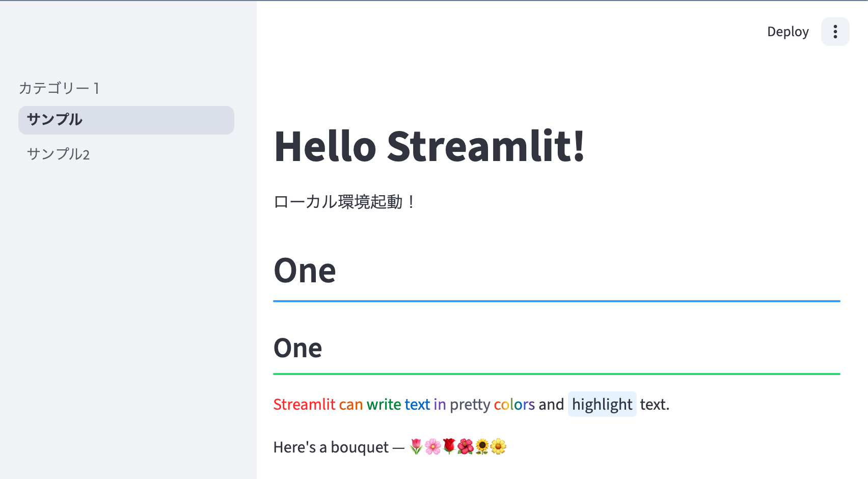Viewport: 868px width, 479px height.
Task: Select the サンプル page in sidebar
Action: pyautogui.click(x=126, y=120)
